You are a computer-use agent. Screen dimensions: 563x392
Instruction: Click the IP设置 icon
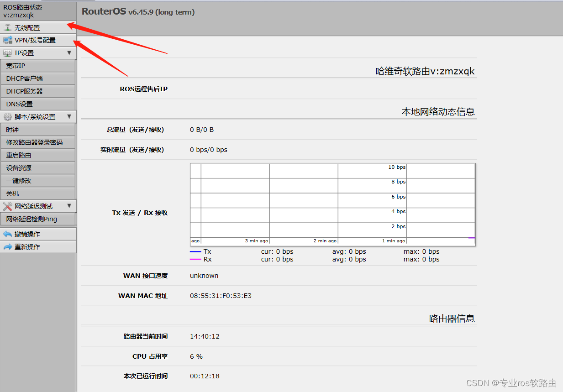coord(8,53)
